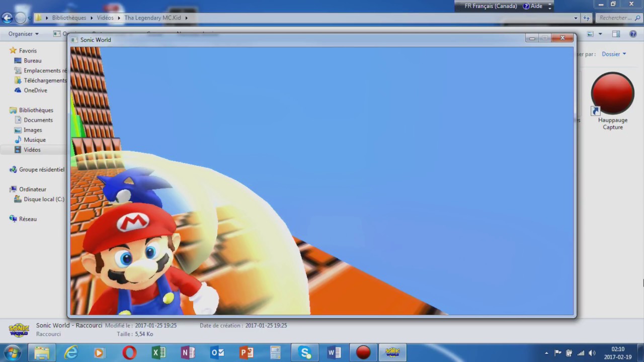Click the red record button taskbar icon
Screen dimensions: 644x362
point(363,352)
